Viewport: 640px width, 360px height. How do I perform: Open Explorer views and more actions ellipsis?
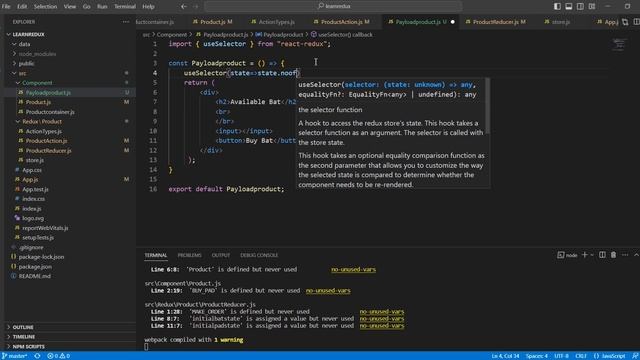click(126, 22)
